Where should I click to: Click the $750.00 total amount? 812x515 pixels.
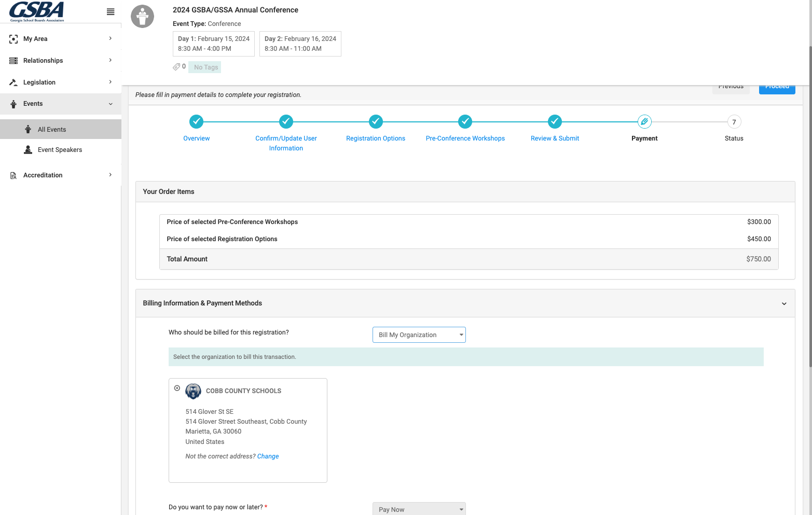pos(759,259)
